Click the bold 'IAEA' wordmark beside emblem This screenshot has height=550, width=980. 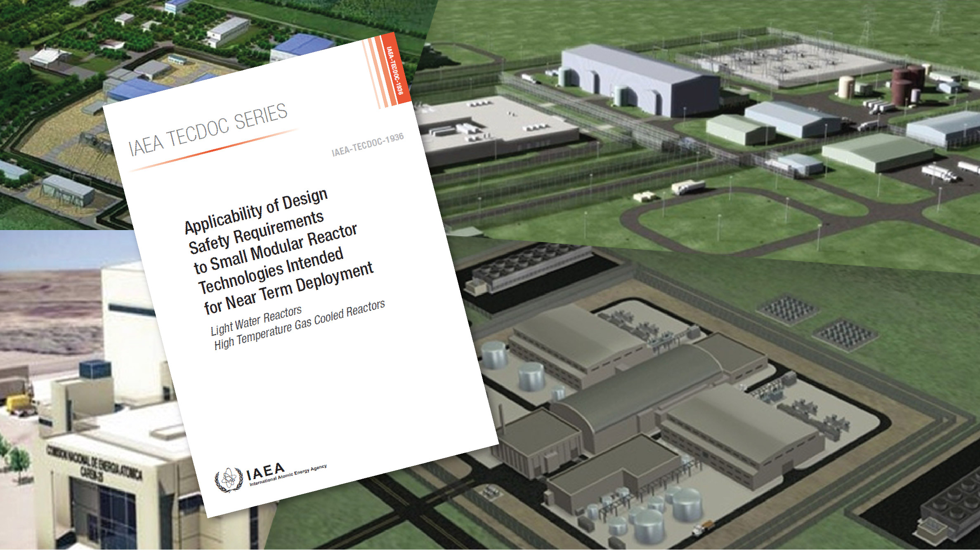tap(266, 472)
